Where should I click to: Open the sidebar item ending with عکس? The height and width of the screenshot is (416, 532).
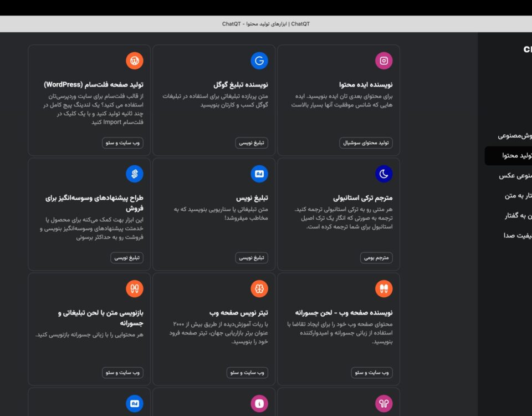(x=515, y=176)
